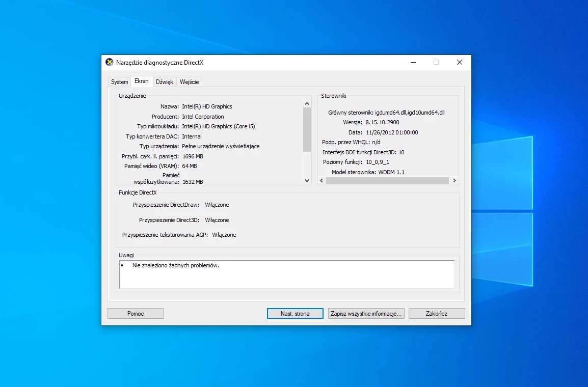Screen dimensions: 588x387
Task: Click right arrow in Sterowniki scrollbar
Action: pyautogui.click(x=454, y=181)
